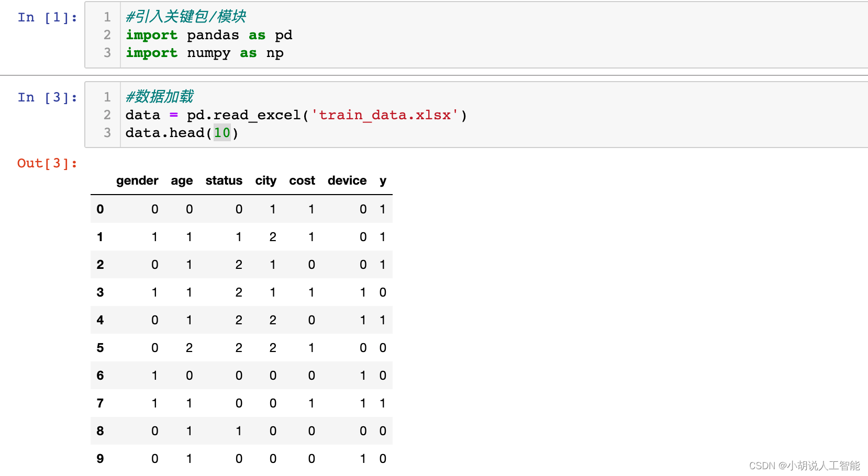This screenshot has height=476, width=868.
Task: Click the city value 2 in row 4
Action: point(273,320)
